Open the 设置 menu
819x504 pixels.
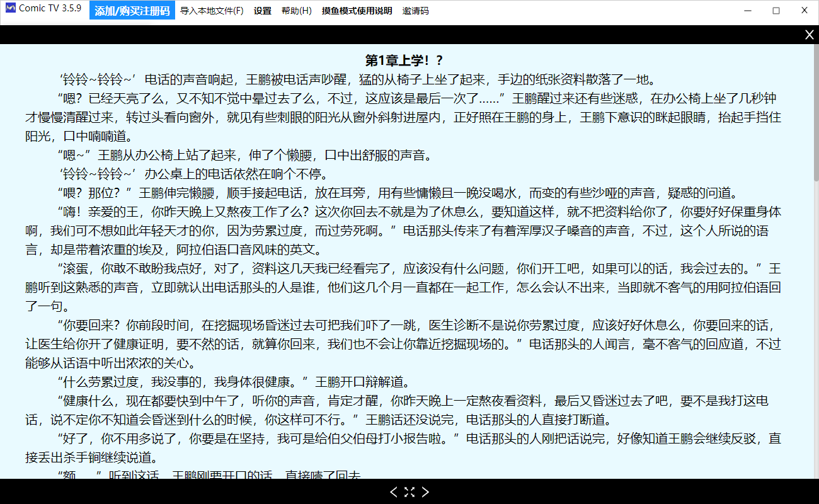[x=263, y=11]
